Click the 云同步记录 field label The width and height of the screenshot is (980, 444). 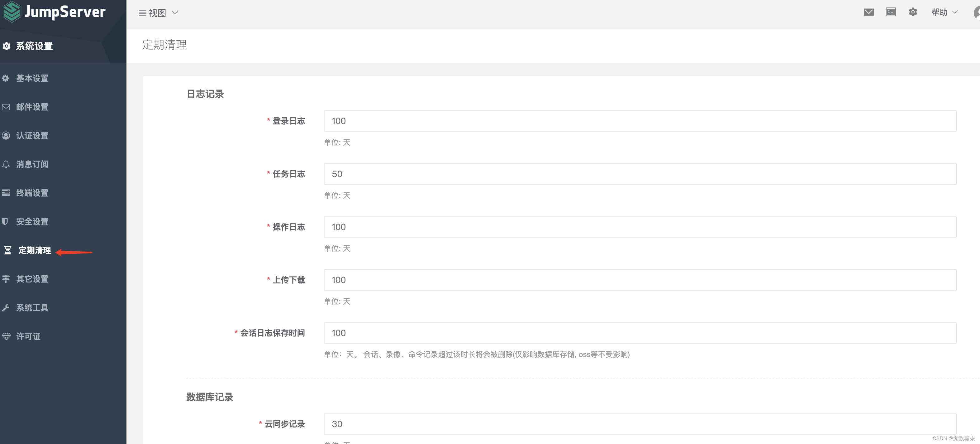[x=285, y=424]
